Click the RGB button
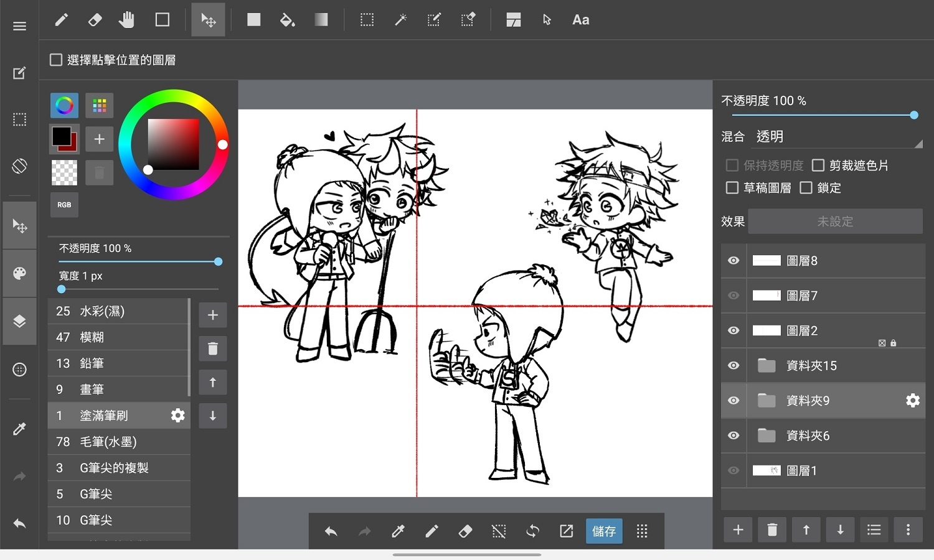 [64, 205]
